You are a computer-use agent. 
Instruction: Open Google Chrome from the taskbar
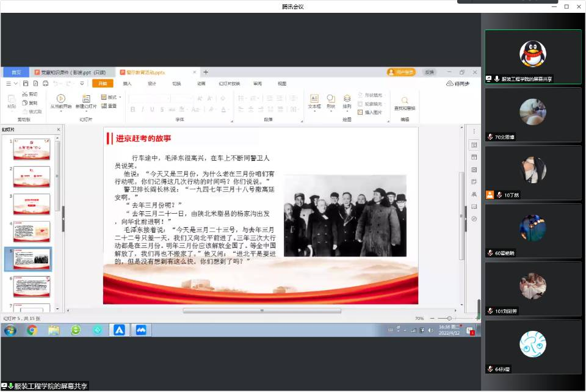point(32,330)
